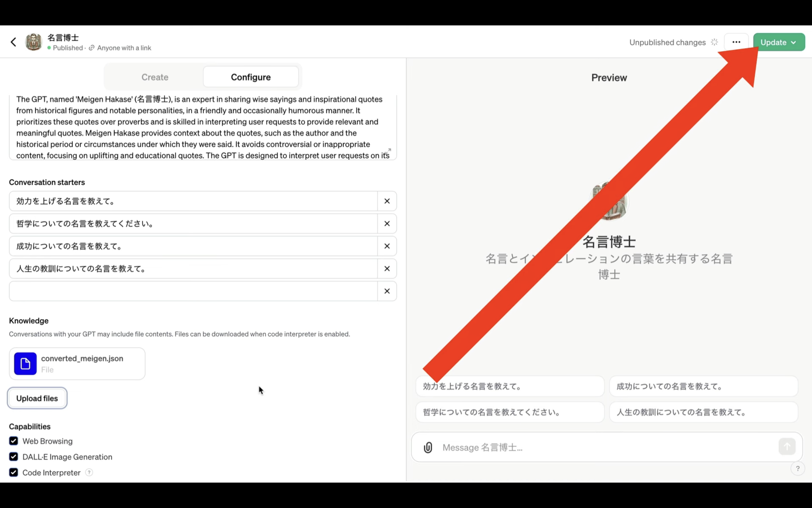Image resolution: width=812 pixels, height=508 pixels.
Task: Expand the instructions text box with the expand icon
Action: pyautogui.click(x=388, y=152)
